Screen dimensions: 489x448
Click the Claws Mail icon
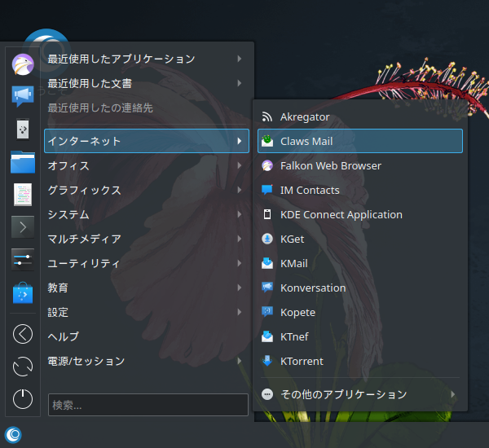coord(267,141)
